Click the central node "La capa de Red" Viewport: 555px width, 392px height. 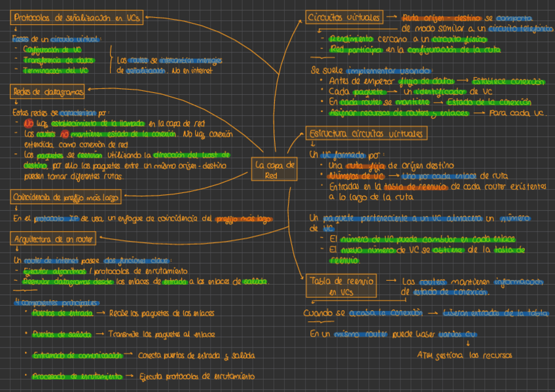pyautogui.click(x=274, y=170)
